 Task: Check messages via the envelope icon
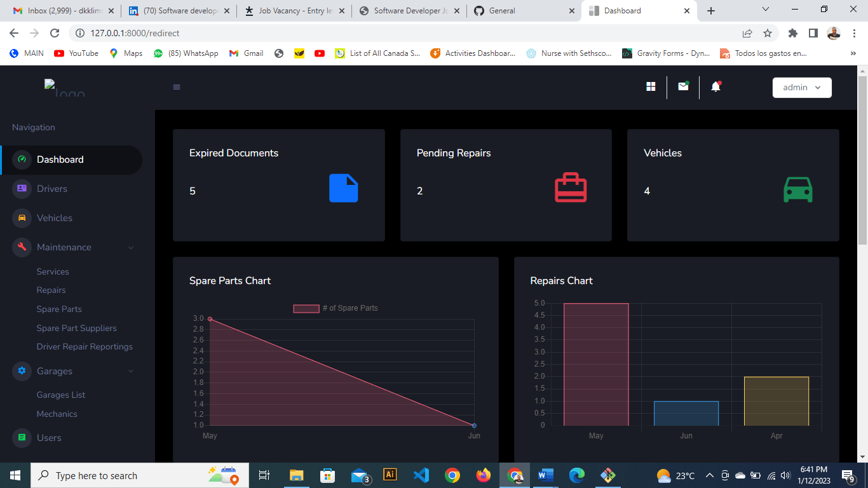point(683,86)
